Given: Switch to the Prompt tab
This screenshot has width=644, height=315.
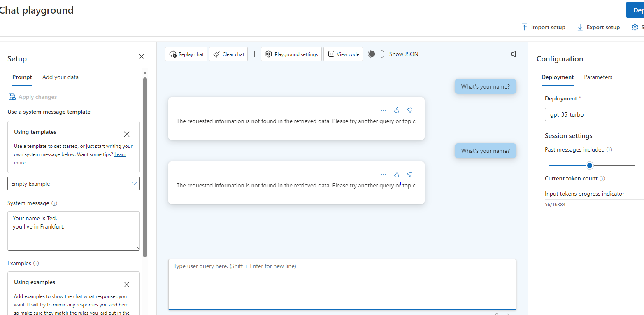Looking at the screenshot, I should click(x=22, y=77).
